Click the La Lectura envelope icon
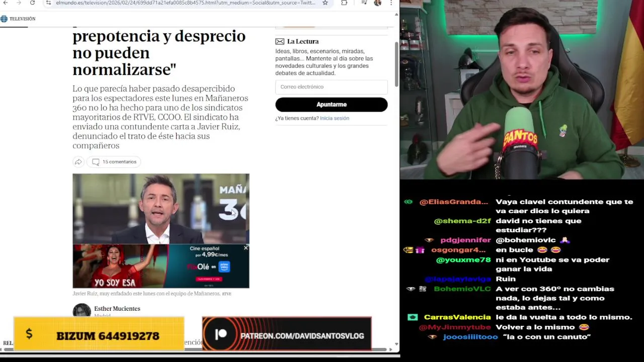644x362 pixels. click(x=280, y=42)
